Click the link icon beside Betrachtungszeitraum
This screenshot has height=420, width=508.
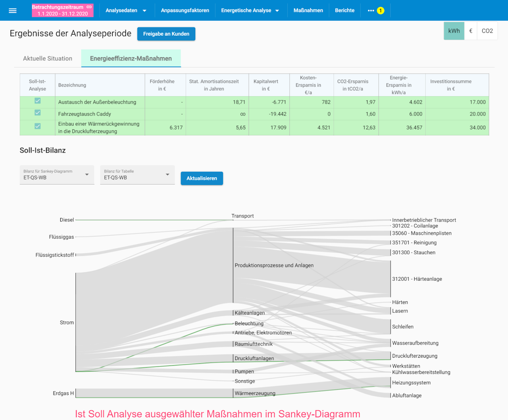pyautogui.click(x=89, y=7)
